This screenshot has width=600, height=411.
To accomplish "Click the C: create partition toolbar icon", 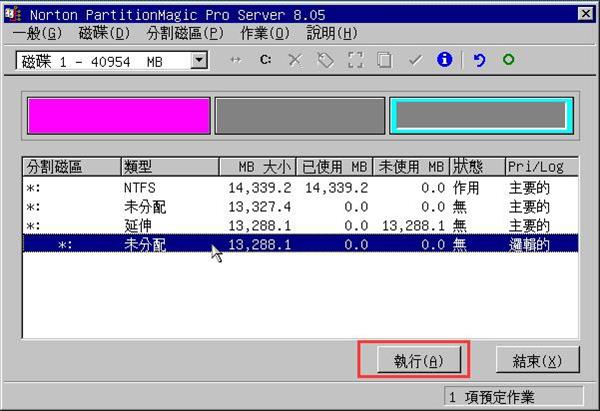I will click(x=266, y=60).
